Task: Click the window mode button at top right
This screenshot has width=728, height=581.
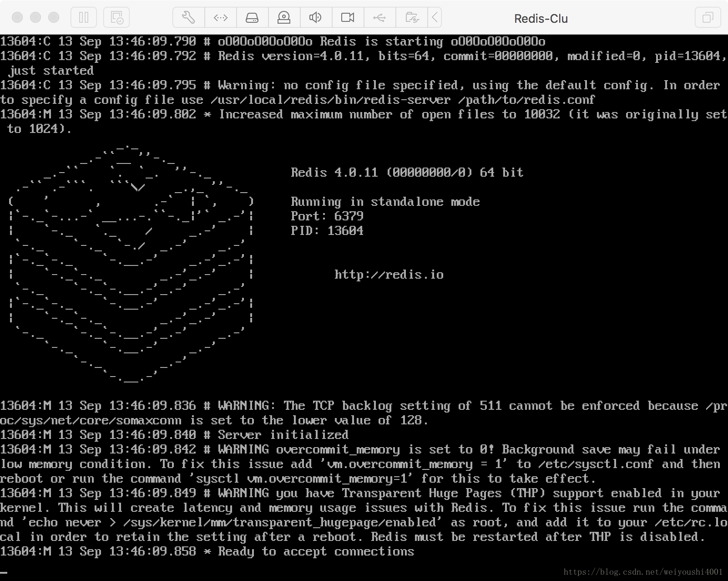Action: point(708,18)
